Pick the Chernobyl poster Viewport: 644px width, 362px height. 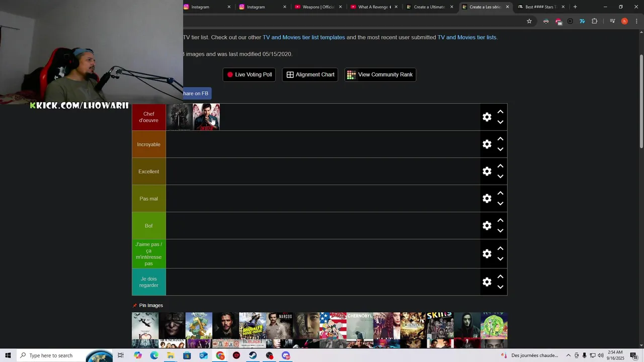click(x=360, y=326)
